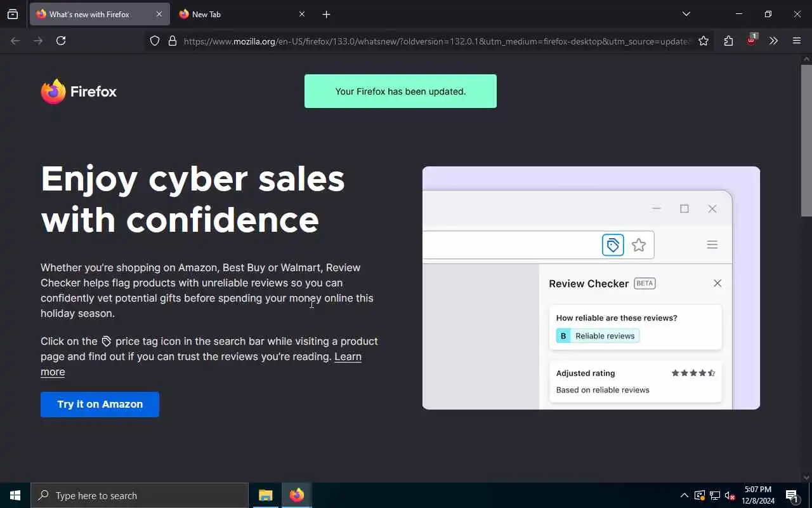The height and width of the screenshot is (508, 812).
Task: Go forward one page
Action: pyautogui.click(x=38, y=41)
